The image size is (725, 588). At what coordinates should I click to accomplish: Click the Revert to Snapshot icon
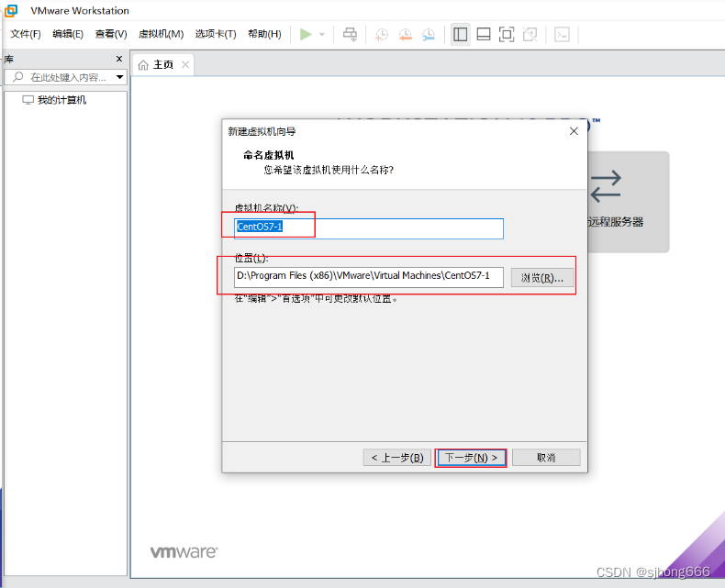click(x=405, y=35)
